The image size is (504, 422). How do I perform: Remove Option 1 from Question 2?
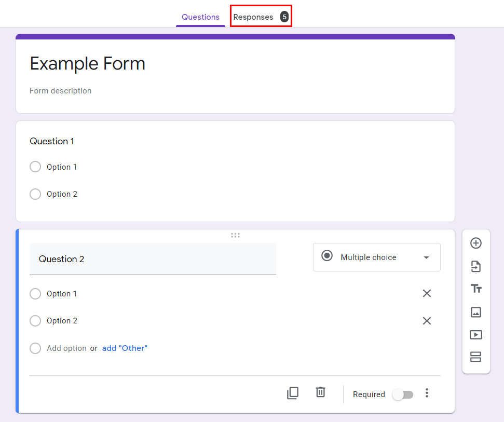click(427, 293)
